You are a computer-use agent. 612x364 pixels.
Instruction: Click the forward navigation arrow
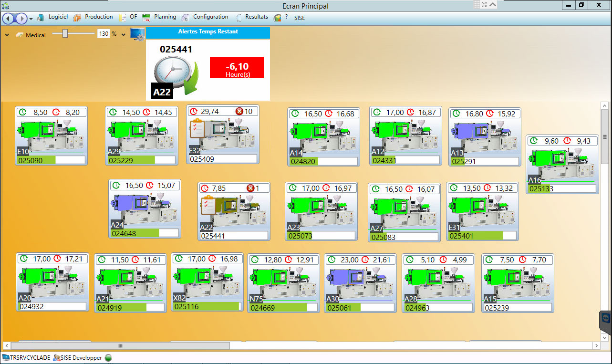coord(21,19)
